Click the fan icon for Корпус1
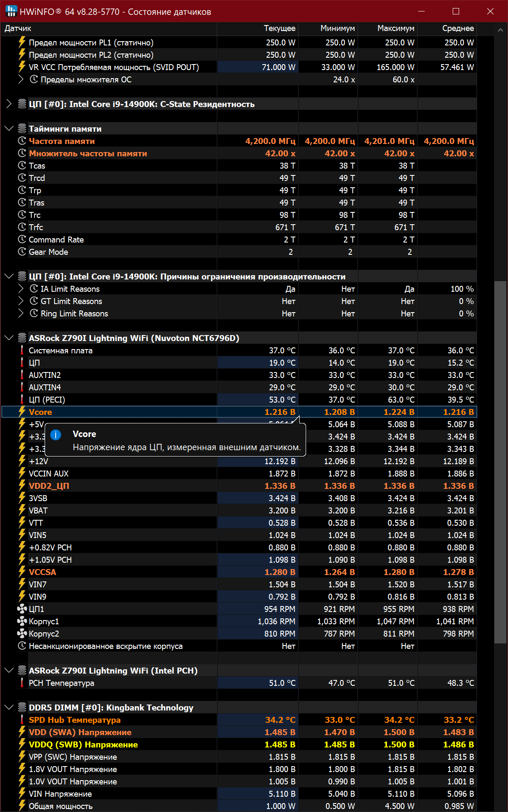Screen dimensions: 508x812 (x=22, y=621)
